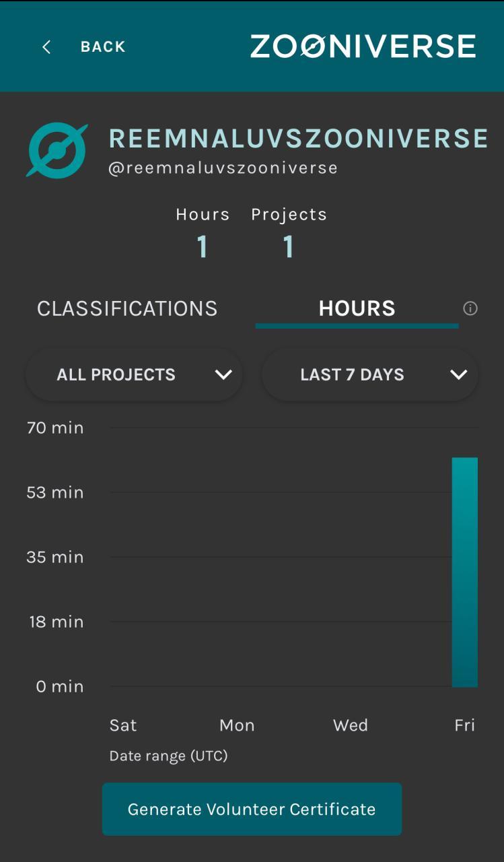Click the Hours stat count

[x=202, y=247]
